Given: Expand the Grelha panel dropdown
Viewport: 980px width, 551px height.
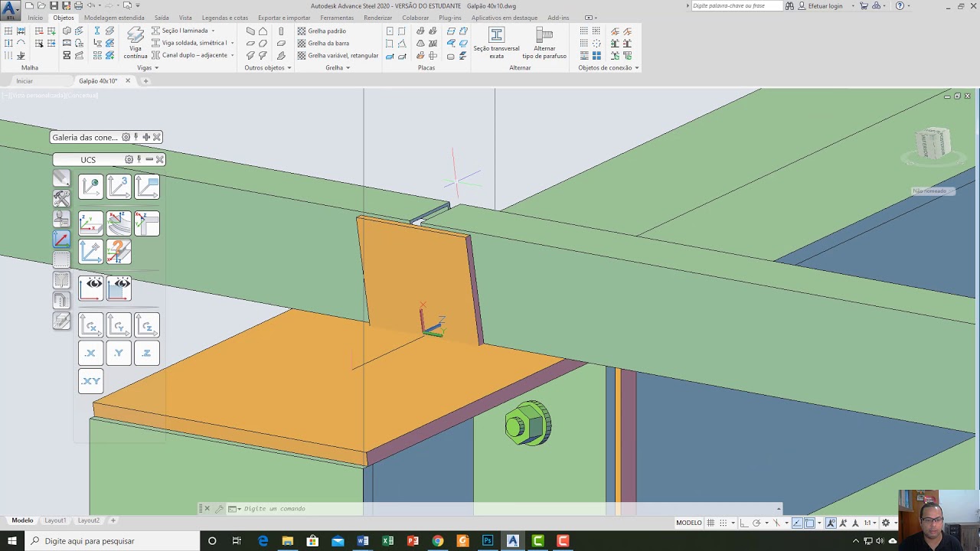Looking at the screenshot, I should click(338, 67).
